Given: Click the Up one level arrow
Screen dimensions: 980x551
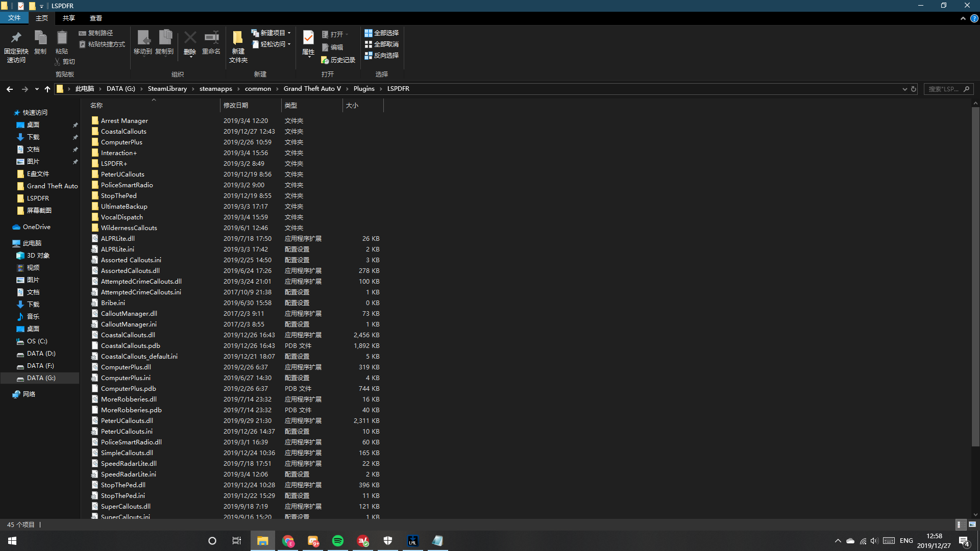Looking at the screenshot, I should (47, 89).
